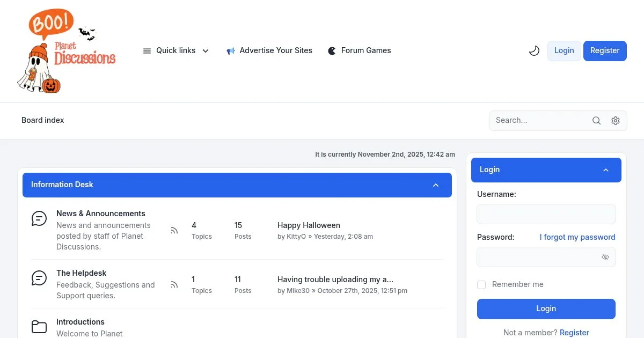Click the Introductions folder icon
This screenshot has height=338, width=644.
pos(39,327)
